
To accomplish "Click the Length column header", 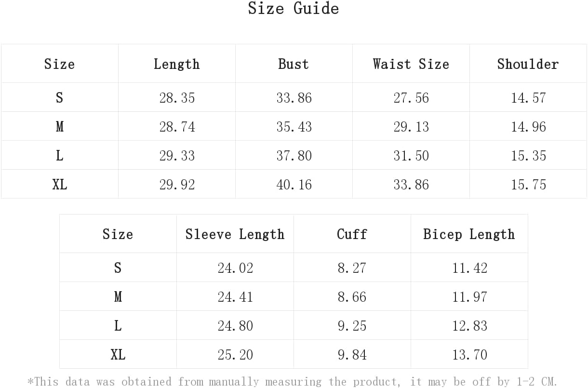I will coord(177,64).
